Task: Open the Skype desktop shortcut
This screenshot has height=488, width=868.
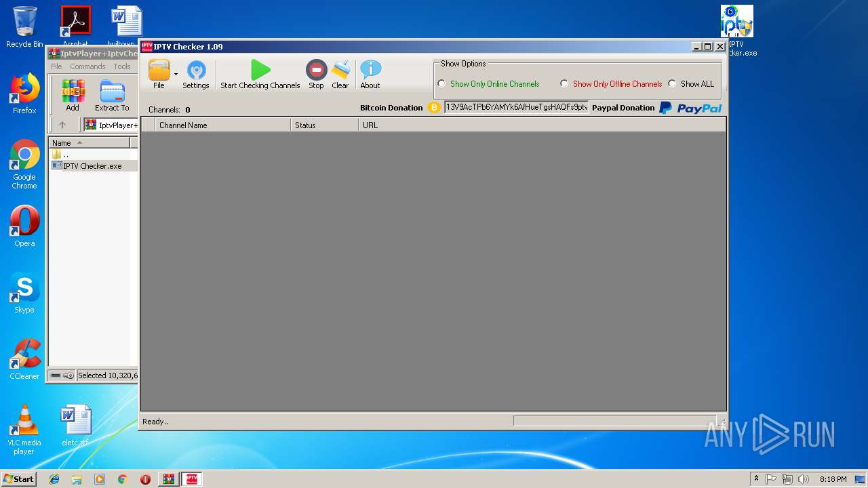Action: point(24,293)
